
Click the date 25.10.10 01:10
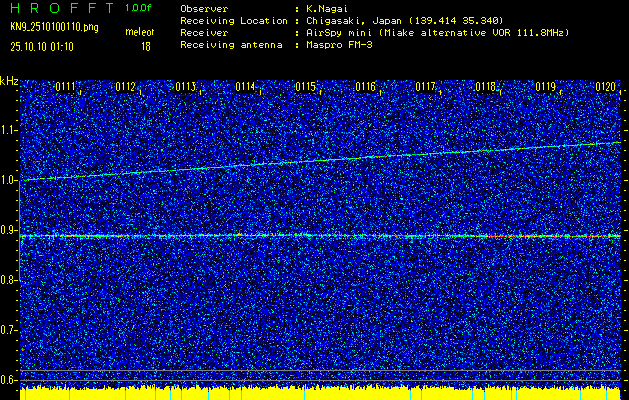click(46, 46)
